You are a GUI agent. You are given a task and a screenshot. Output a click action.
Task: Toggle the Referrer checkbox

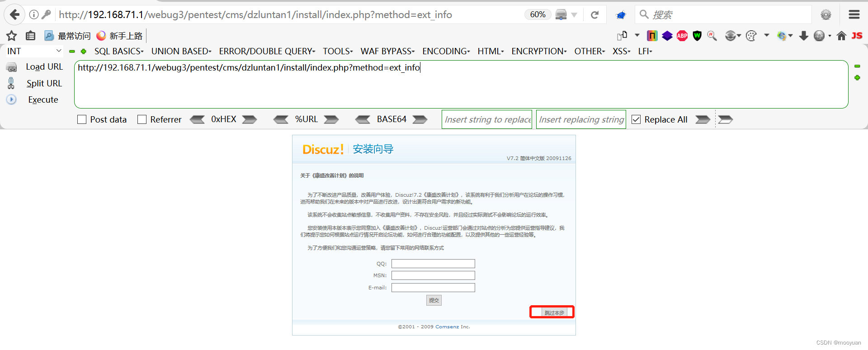tap(142, 119)
